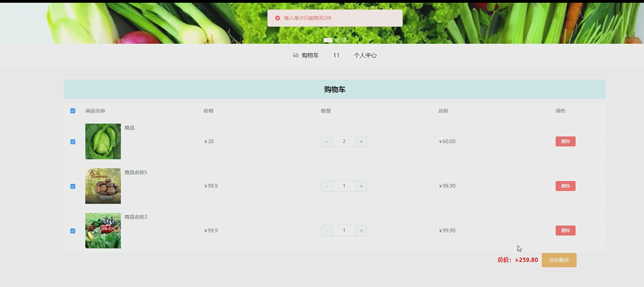Viewport: 644px width, 287px height.
Task: Toggle the select-all checkbox in table header
Action: pos(73,111)
